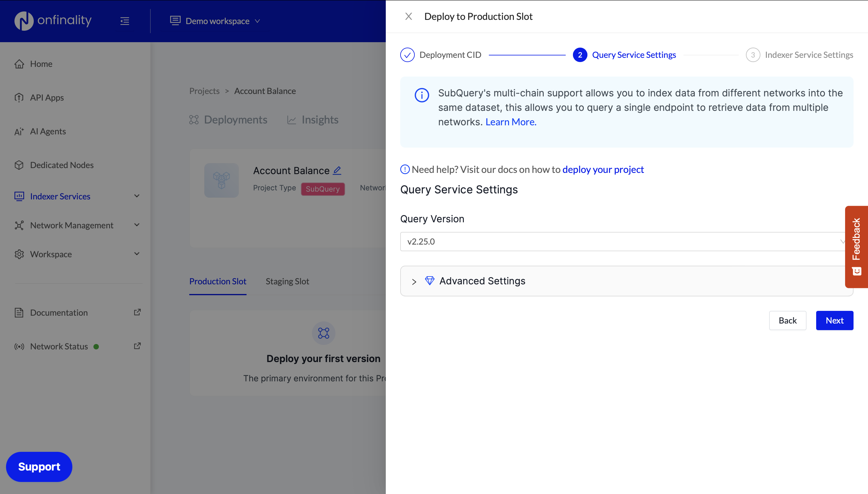
Task: Follow the deploy your project link
Action: [602, 169]
